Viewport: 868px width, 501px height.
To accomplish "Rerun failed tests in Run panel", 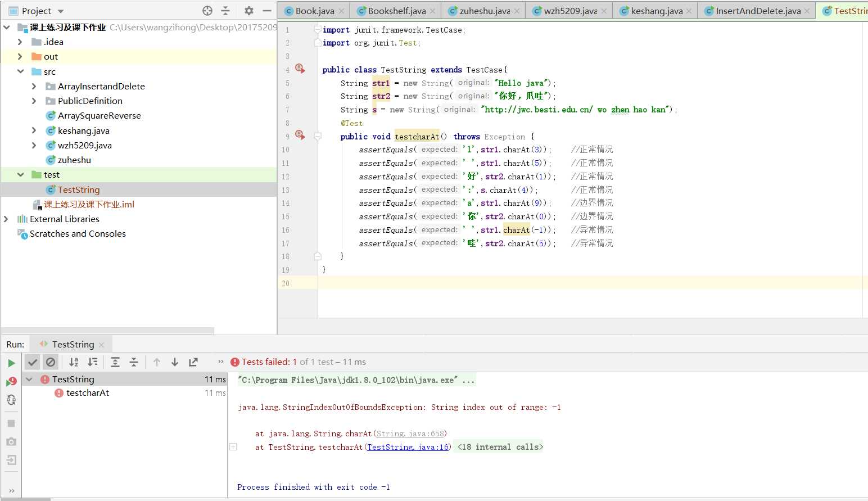I will [x=11, y=381].
